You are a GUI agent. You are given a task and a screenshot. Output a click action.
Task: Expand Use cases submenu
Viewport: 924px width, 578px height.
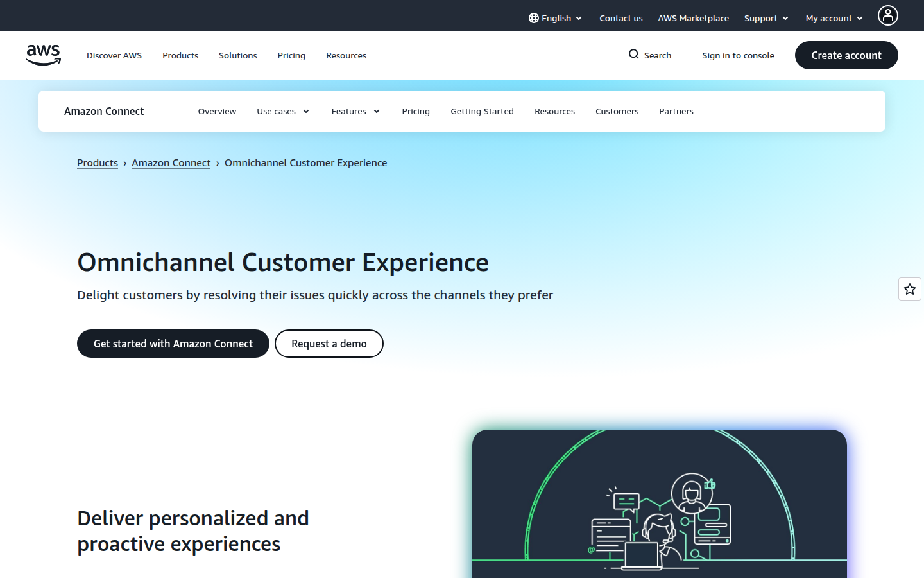click(283, 111)
